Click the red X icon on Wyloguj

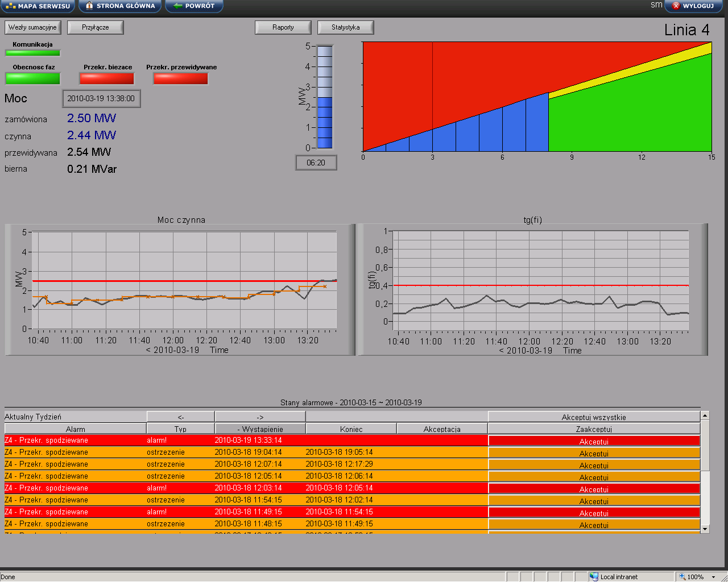click(676, 6)
